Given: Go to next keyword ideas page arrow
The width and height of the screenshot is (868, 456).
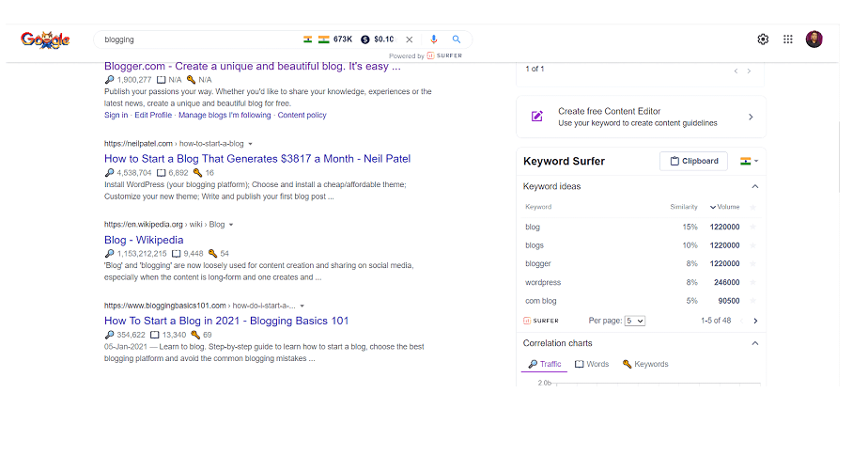Looking at the screenshot, I should 755,321.
